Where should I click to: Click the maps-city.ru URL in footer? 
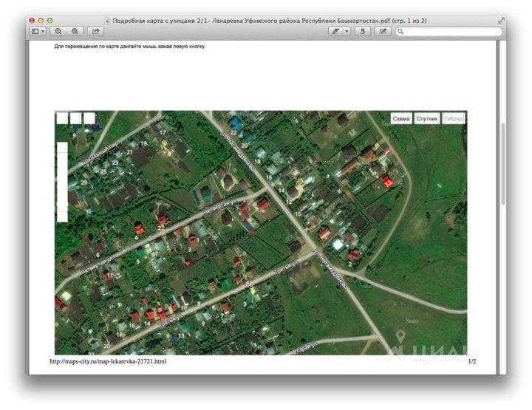[108, 362]
